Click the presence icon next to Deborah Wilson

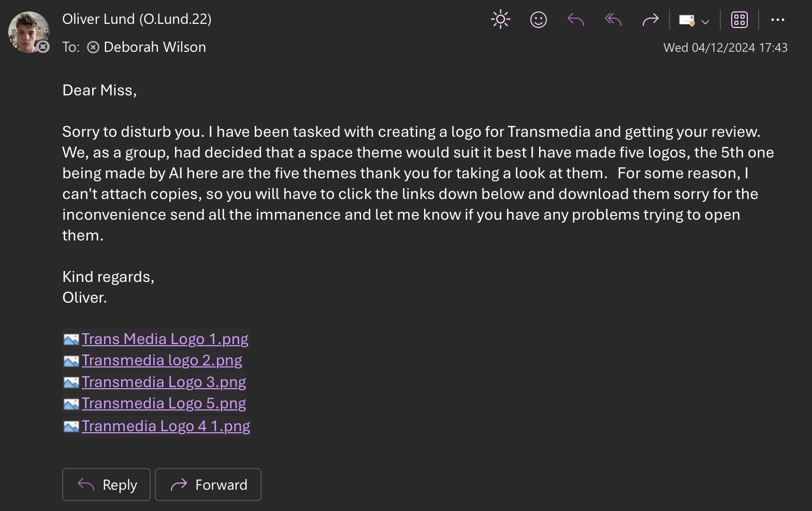click(x=93, y=47)
